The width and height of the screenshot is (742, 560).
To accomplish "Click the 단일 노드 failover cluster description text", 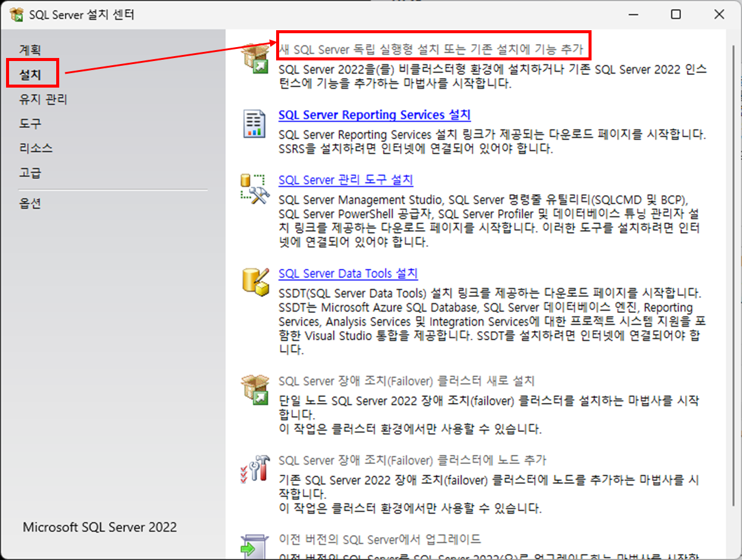I will point(489,415).
